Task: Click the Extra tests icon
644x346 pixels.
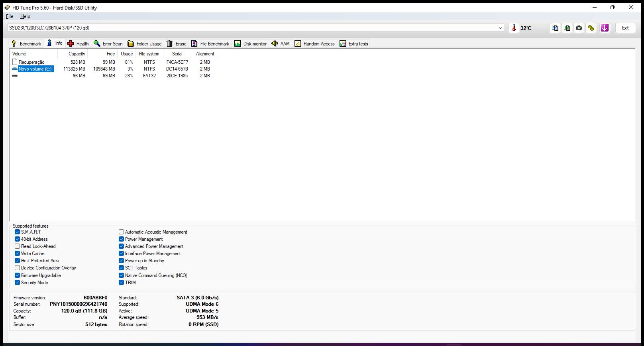Action: pyautogui.click(x=343, y=43)
